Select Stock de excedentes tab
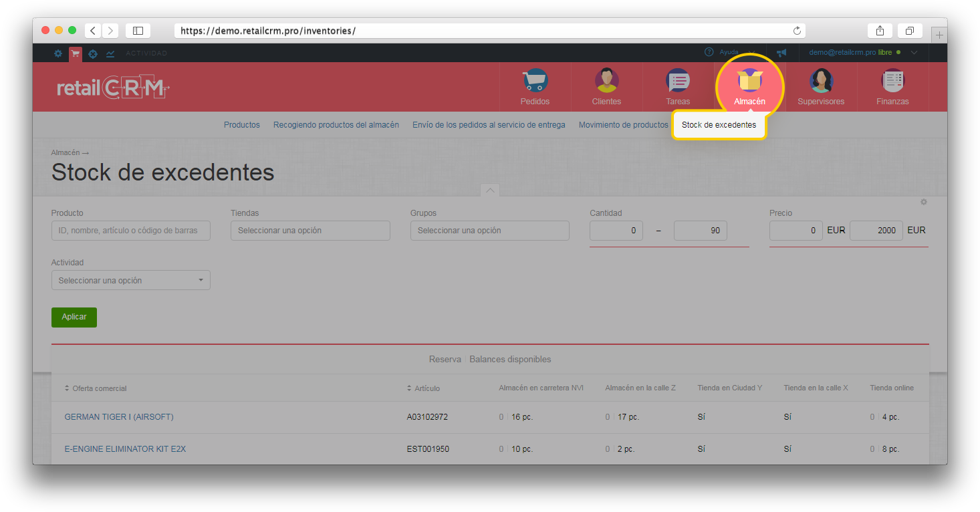980x512 pixels. (x=719, y=125)
